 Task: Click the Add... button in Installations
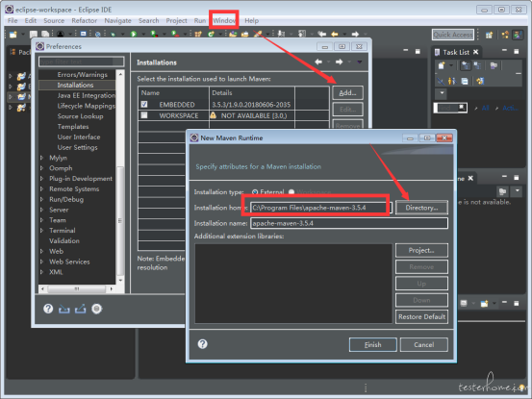[x=347, y=93]
